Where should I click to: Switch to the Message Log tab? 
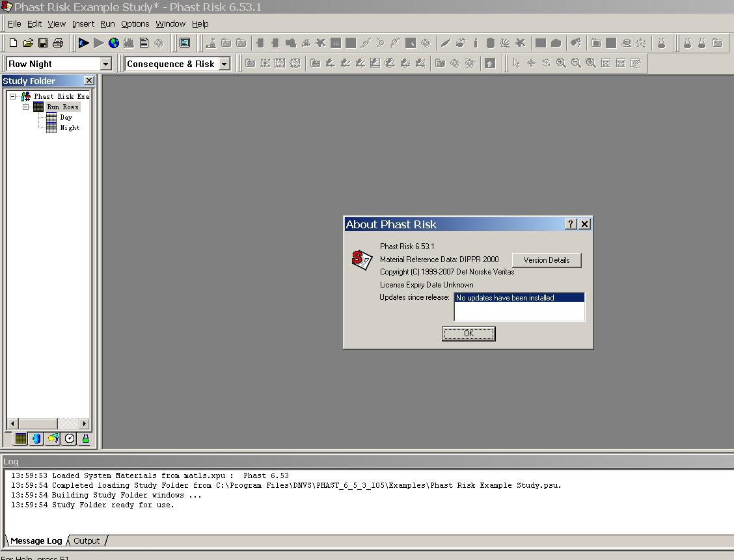[36, 541]
